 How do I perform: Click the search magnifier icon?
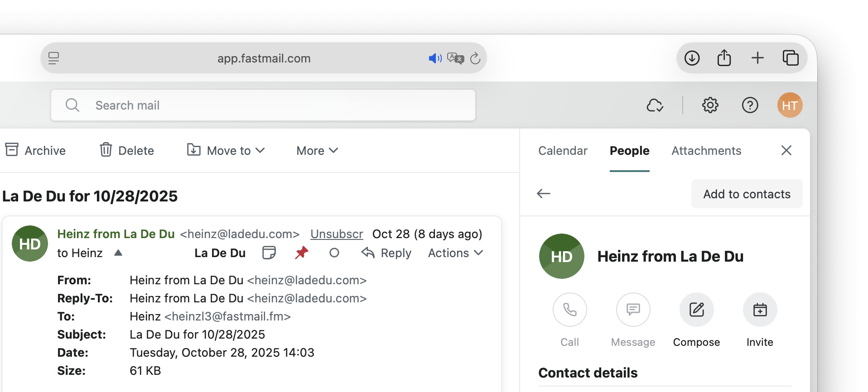(x=72, y=105)
